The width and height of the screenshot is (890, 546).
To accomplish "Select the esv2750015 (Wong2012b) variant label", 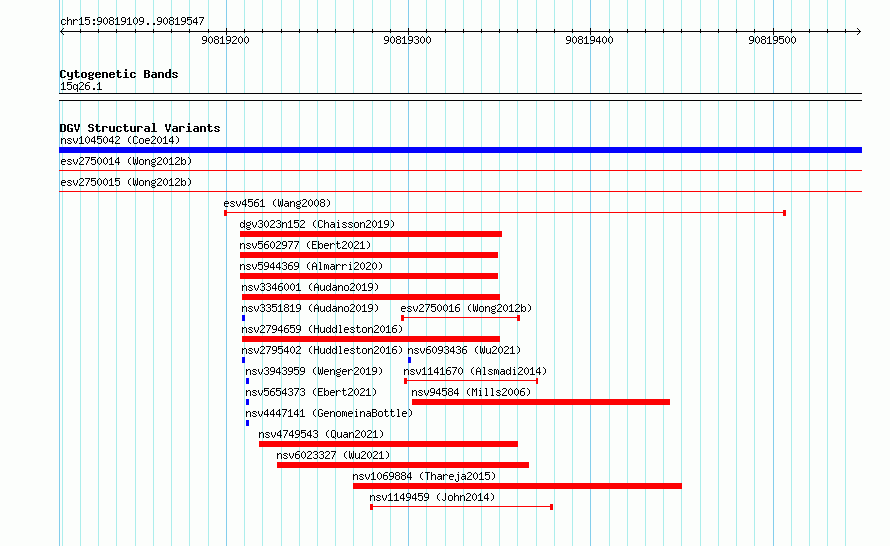I will click(x=126, y=182).
